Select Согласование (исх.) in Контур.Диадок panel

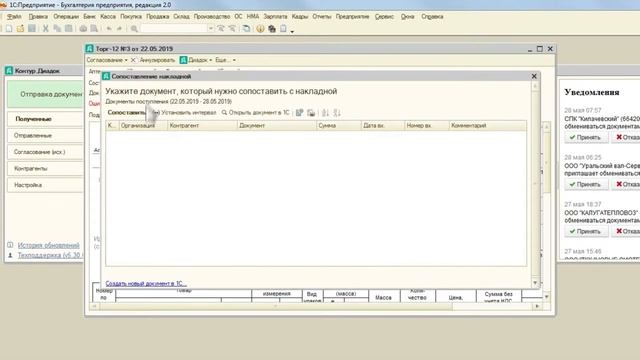tap(45, 152)
